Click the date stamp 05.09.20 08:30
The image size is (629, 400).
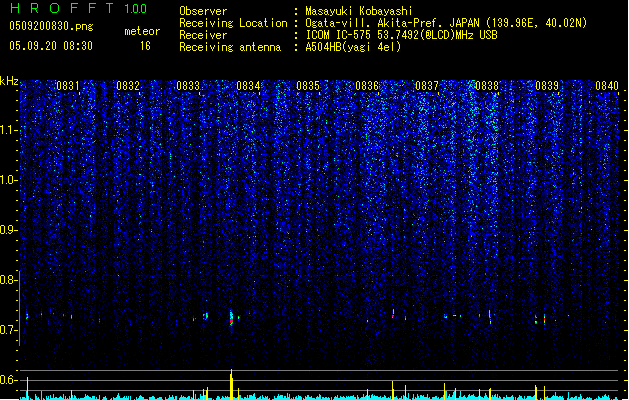point(51,46)
